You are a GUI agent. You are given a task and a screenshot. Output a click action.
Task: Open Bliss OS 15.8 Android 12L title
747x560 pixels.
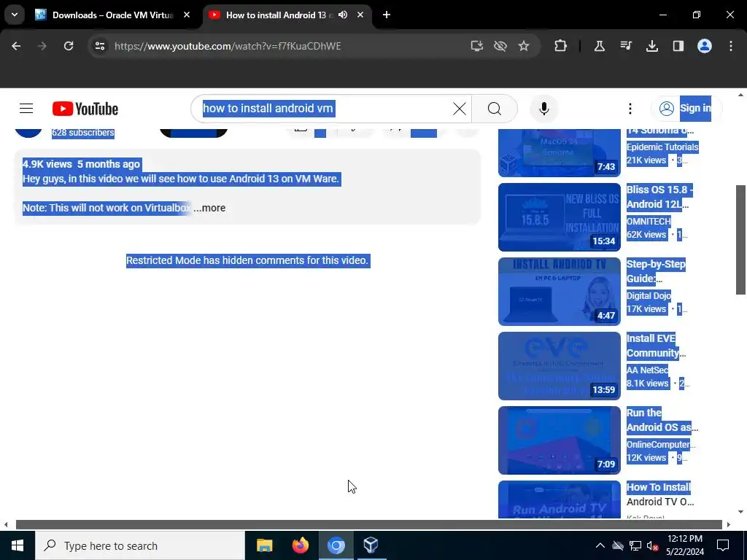pyautogui.click(x=659, y=197)
